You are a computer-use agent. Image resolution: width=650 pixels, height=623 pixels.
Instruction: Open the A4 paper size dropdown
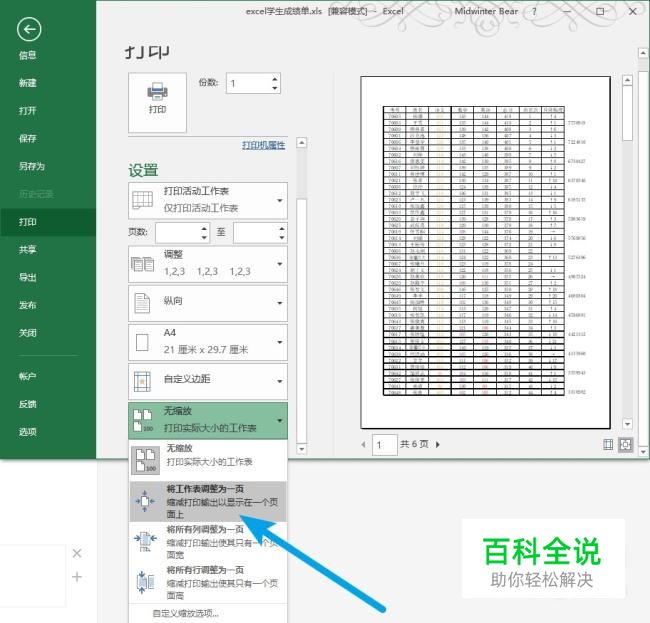tap(208, 342)
